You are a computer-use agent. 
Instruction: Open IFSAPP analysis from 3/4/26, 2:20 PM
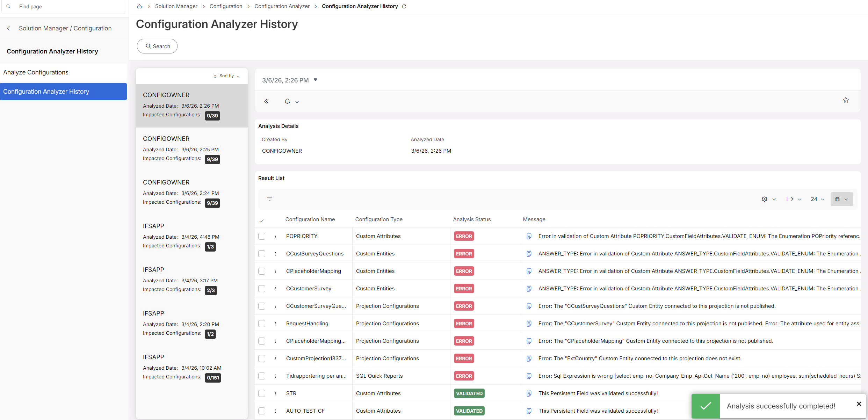[191, 324]
